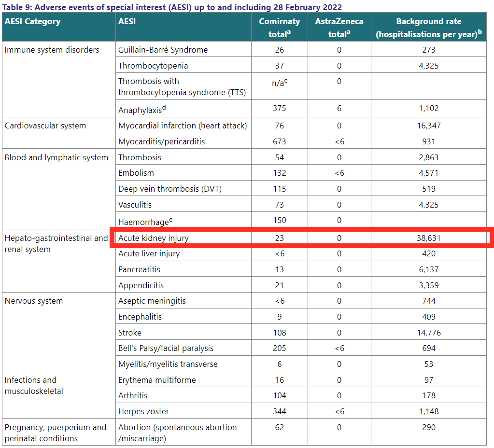Screen dimensions: 494x448
Task: Click the Comirnaty value 132 for Embolism
Action: [x=280, y=173]
